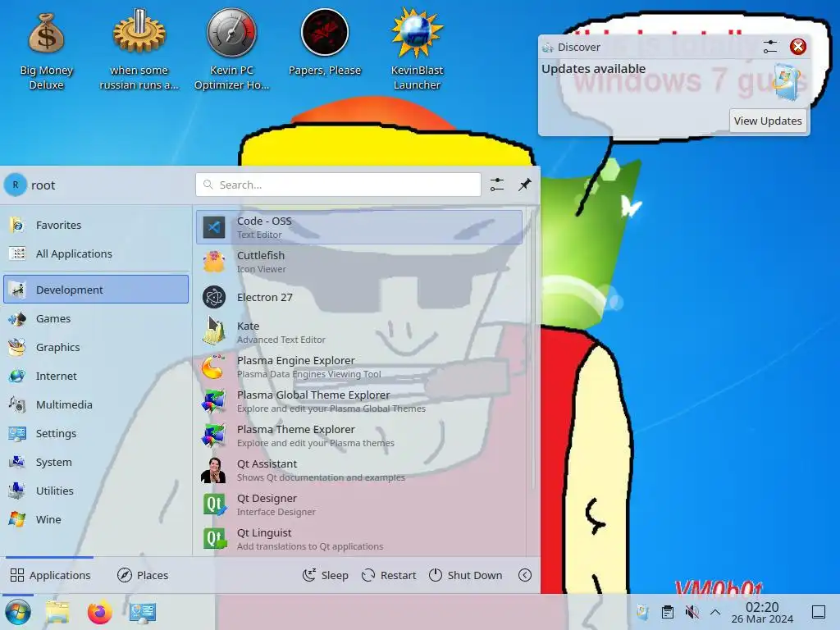Launch KevinBlast Launcher desktop icon
840x630 pixels.
417,50
